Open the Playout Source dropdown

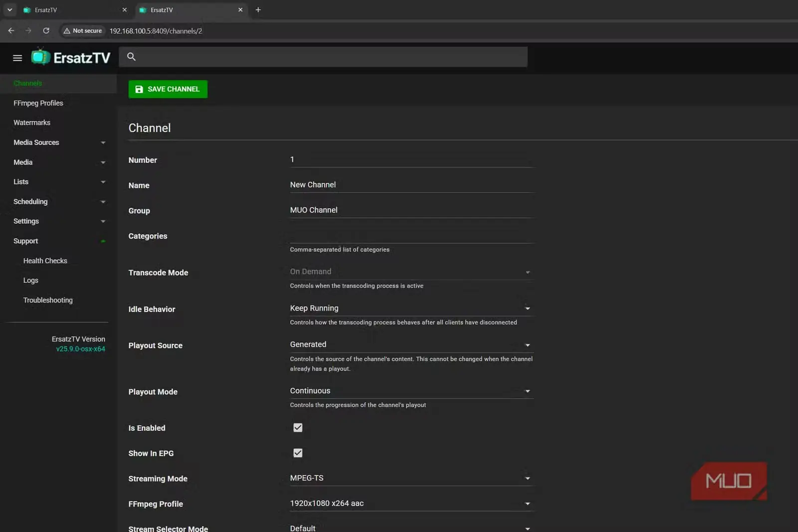pos(411,345)
